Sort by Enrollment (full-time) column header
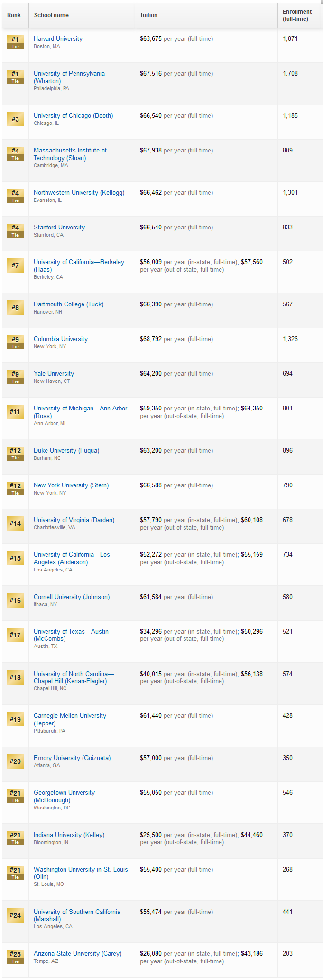Screen dimensions: 323x980 click(297, 15)
